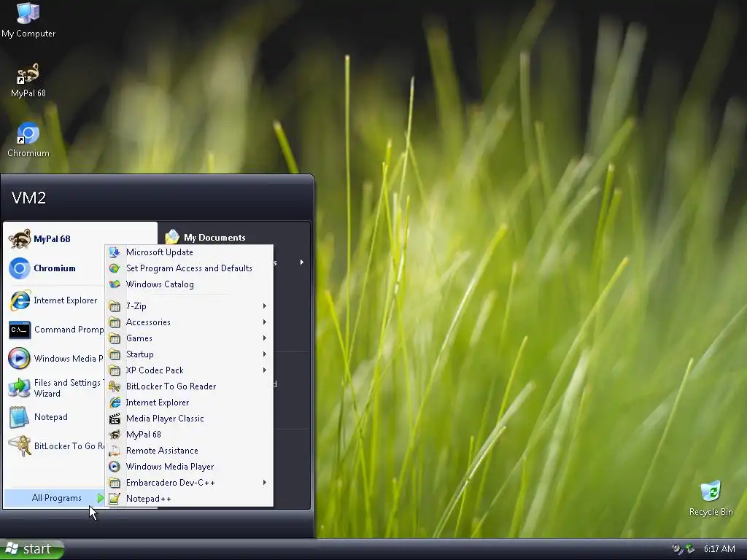Click the Internet Explorer icon in left pane
This screenshot has height=560, width=747.
(20, 300)
